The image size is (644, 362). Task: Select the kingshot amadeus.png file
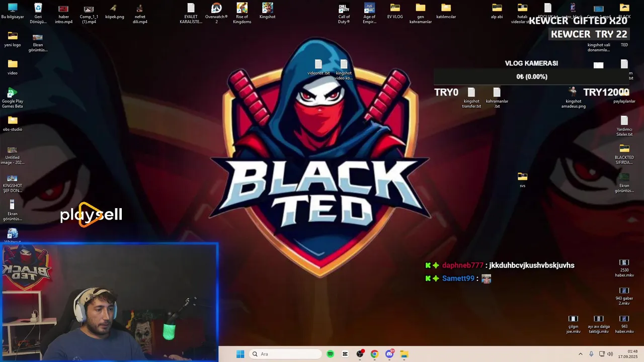pos(573,98)
